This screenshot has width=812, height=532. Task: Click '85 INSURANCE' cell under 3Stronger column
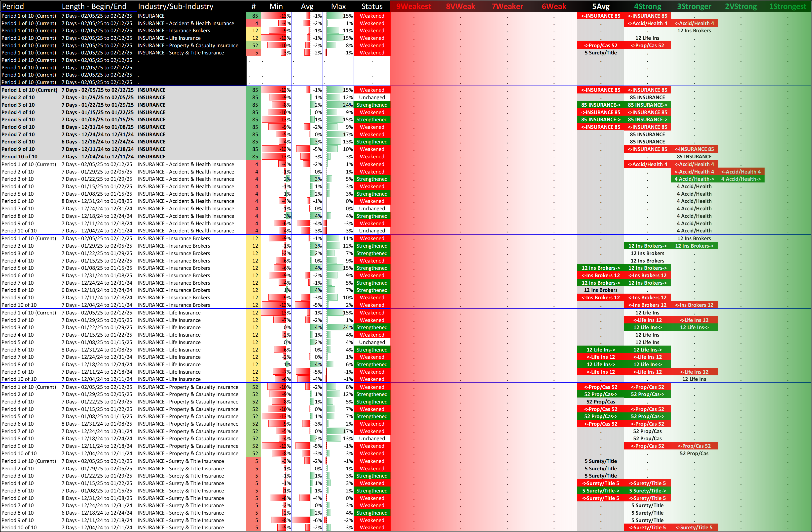(694, 157)
